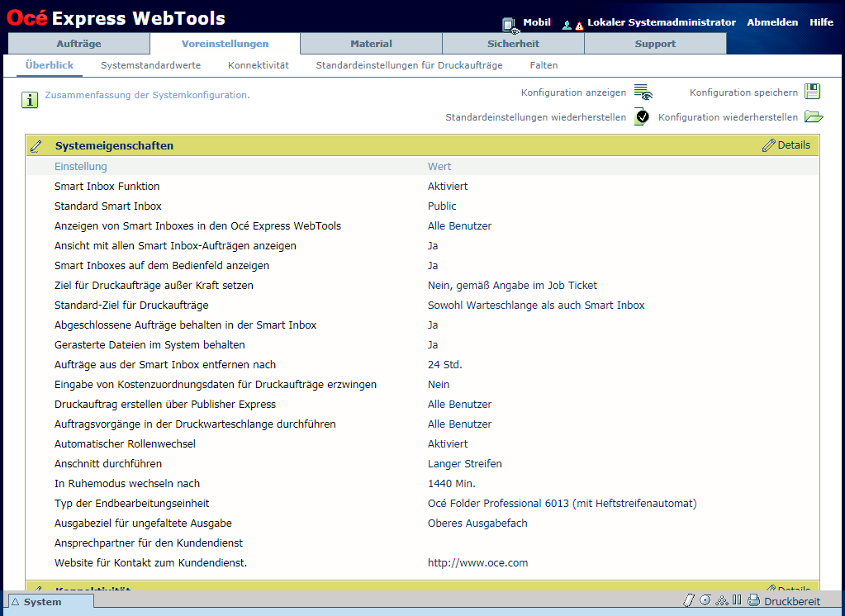This screenshot has width=845, height=616.
Task: Click 'Anschnitt durchführen' setting name
Action: [107, 463]
